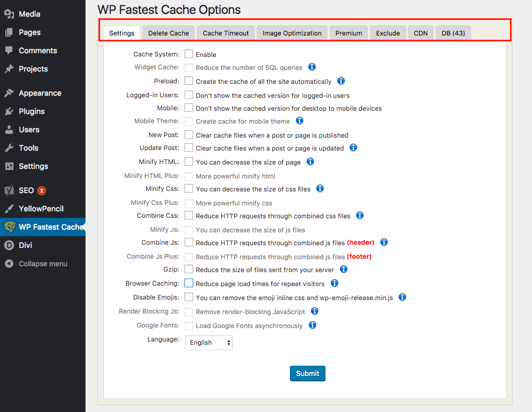The image size is (532, 412).
Task: Click the Plugins icon in sidebar
Action: click(9, 111)
